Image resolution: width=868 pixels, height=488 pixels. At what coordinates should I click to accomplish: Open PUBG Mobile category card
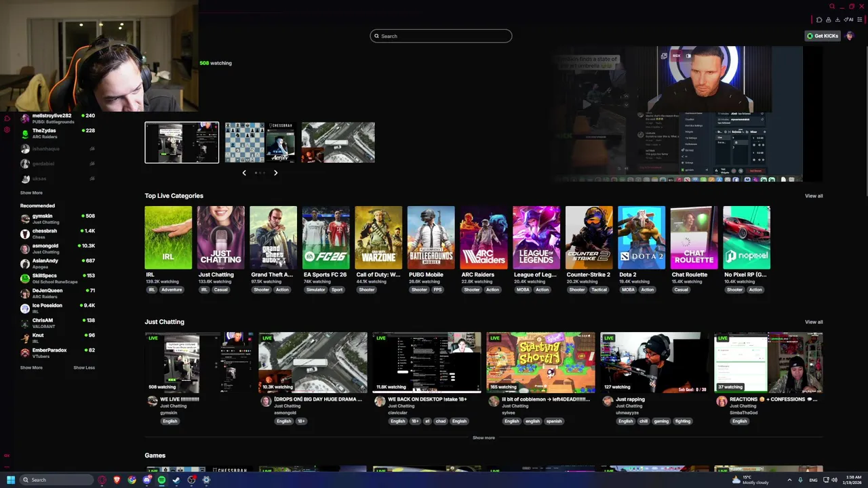[x=431, y=238]
